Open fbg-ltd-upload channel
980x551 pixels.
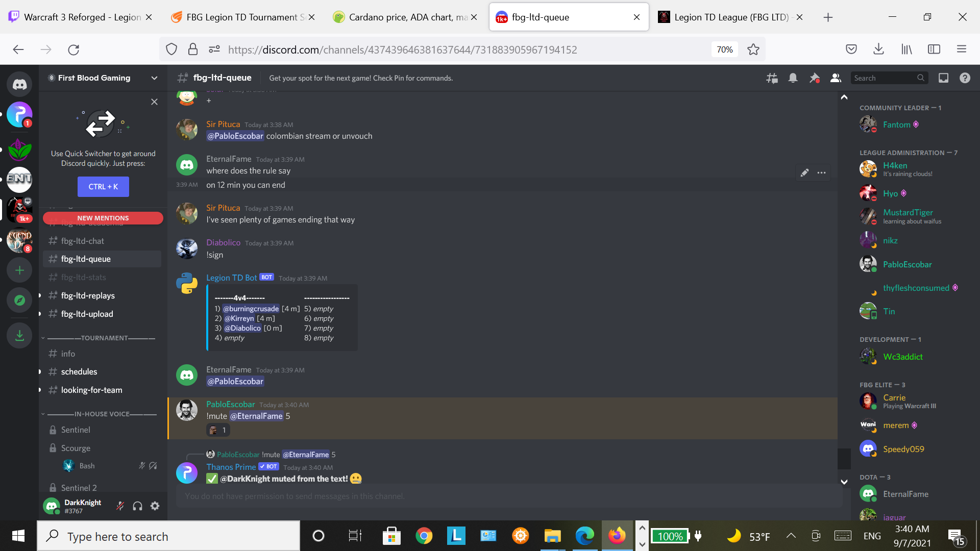tap(102, 314)
